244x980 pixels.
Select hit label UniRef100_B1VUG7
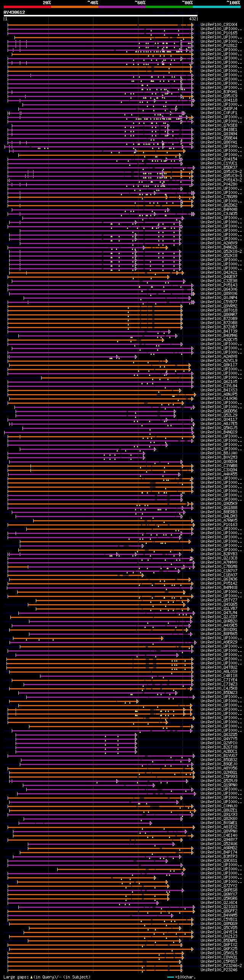click(x=219, y=756)
